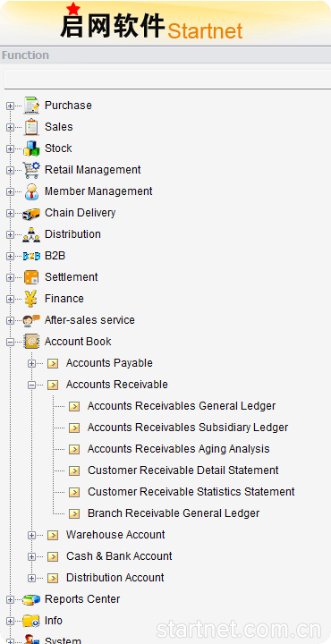This screenshot has width=331, height=644.
Task: Click the Sales clipboard icon
Action: click(x=31, y=127)
